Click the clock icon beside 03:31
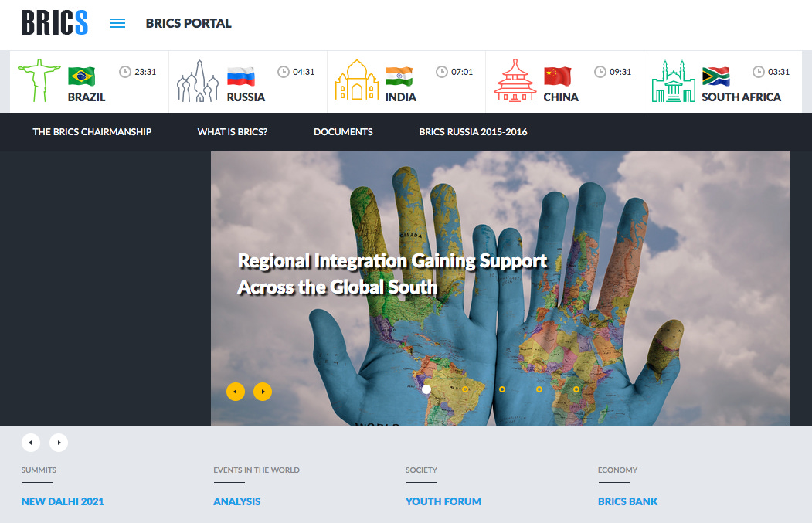Screen dimensions: 812x523 pos(759,72)
